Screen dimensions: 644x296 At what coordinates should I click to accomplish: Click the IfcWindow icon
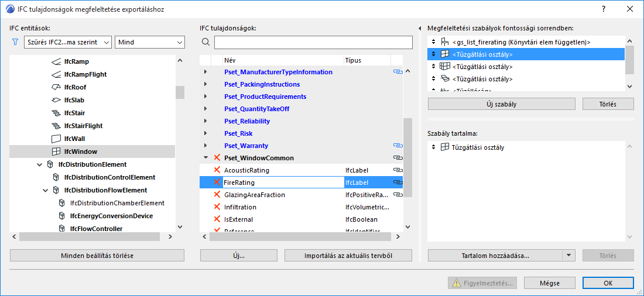click(x=56, y=152)
